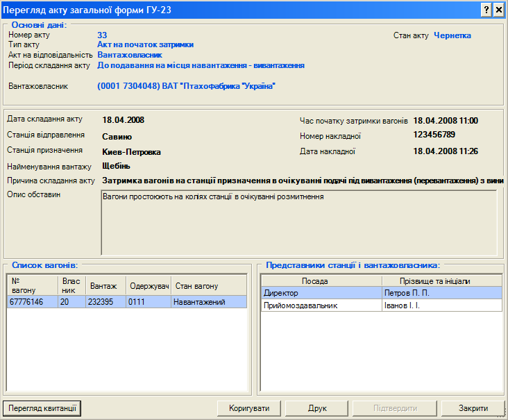Select the Директор row

[382, 293]
